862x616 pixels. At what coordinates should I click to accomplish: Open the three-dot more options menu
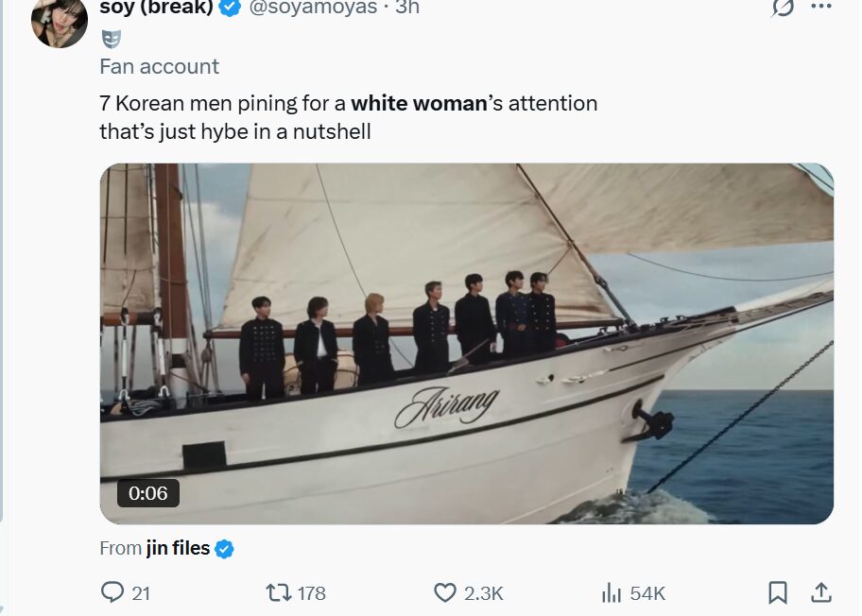pyautogui.click(x=821, y=7)
